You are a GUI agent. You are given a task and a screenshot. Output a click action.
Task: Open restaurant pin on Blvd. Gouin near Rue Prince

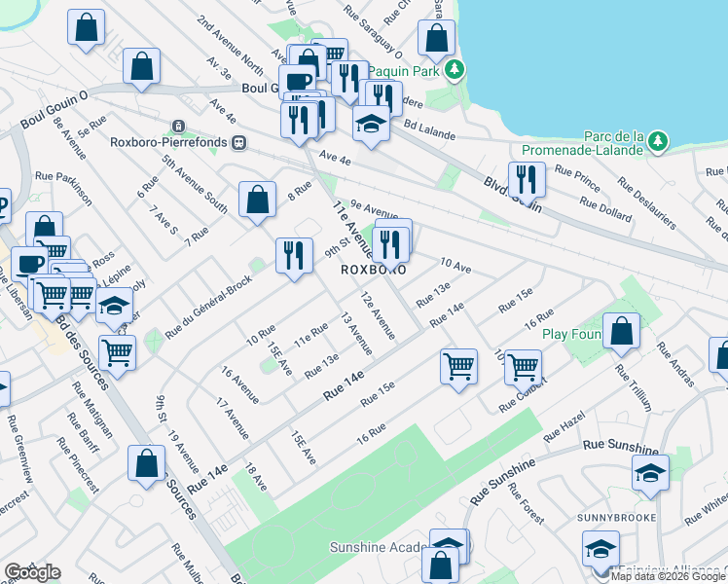(527, 182)
